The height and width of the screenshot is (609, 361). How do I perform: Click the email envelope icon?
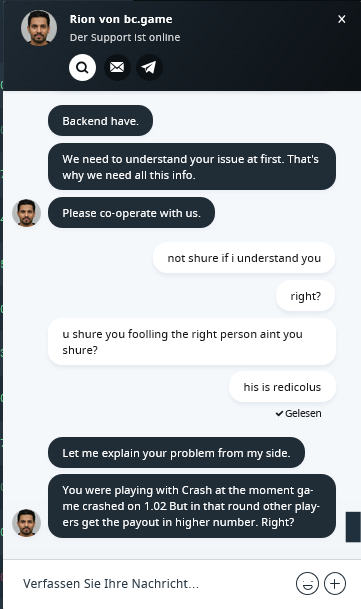pyautogui.click(x=117, y=68)
